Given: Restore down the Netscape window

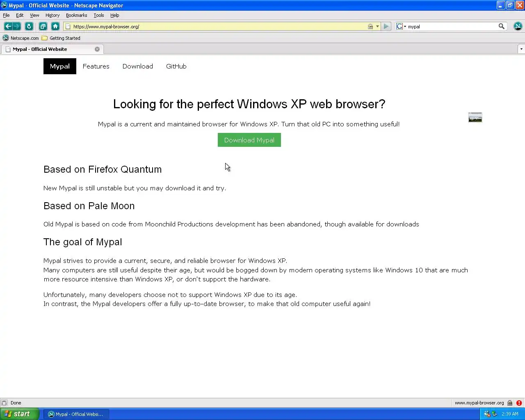Looking at the screenshot, I should pyautogui.click(x=510, y=5).
